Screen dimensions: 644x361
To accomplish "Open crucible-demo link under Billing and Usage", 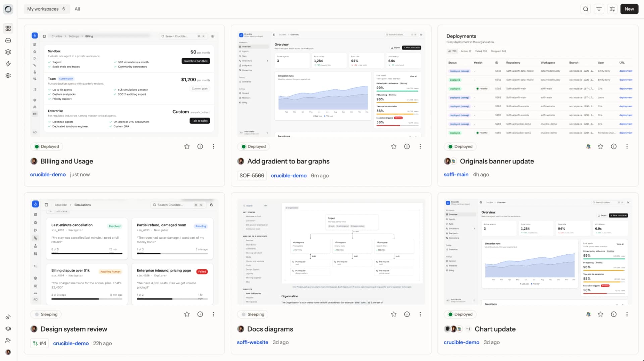I will (x=48, y=175).
